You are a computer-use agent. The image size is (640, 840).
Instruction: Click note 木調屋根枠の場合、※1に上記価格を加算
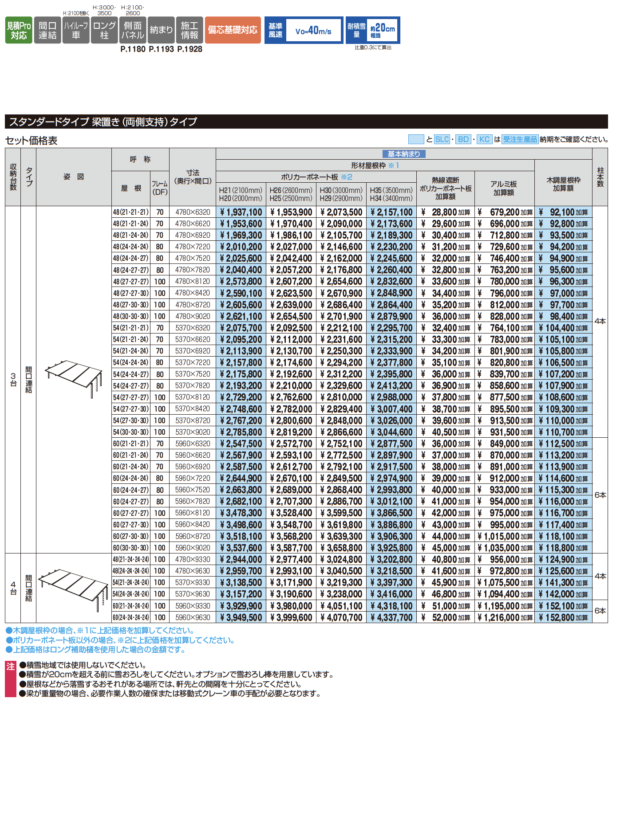coord(101,630)
